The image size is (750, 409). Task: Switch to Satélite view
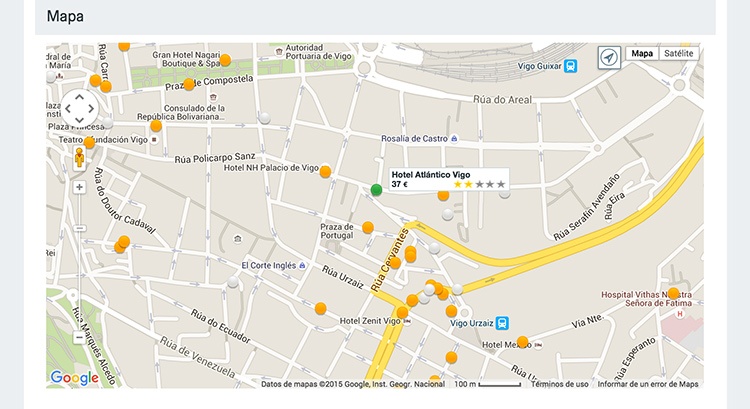click(679, 53)
